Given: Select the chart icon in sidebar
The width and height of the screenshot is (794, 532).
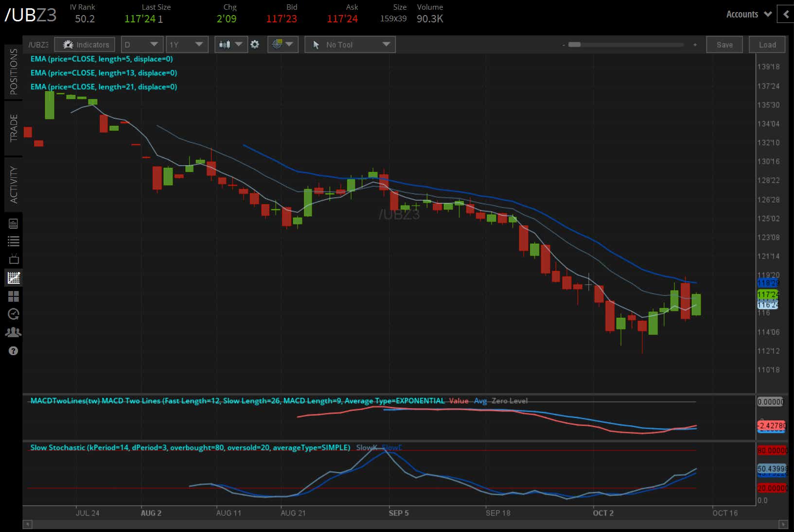Looking at the screenshot, I should 14,278.
